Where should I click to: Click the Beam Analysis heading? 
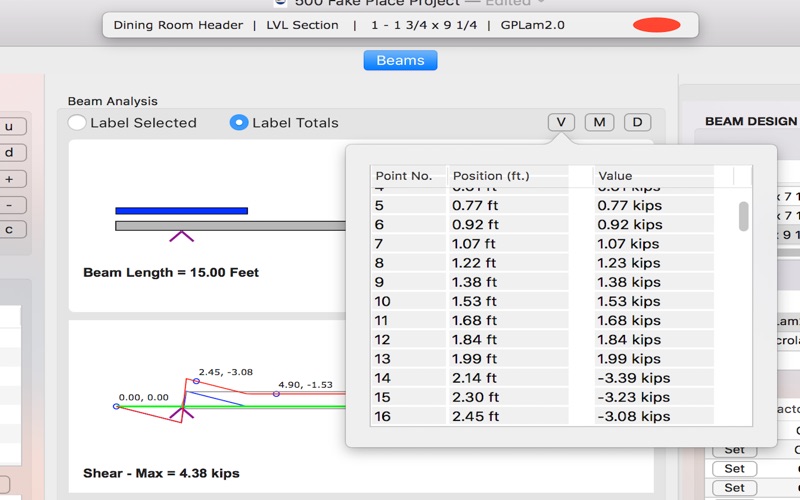112,101
